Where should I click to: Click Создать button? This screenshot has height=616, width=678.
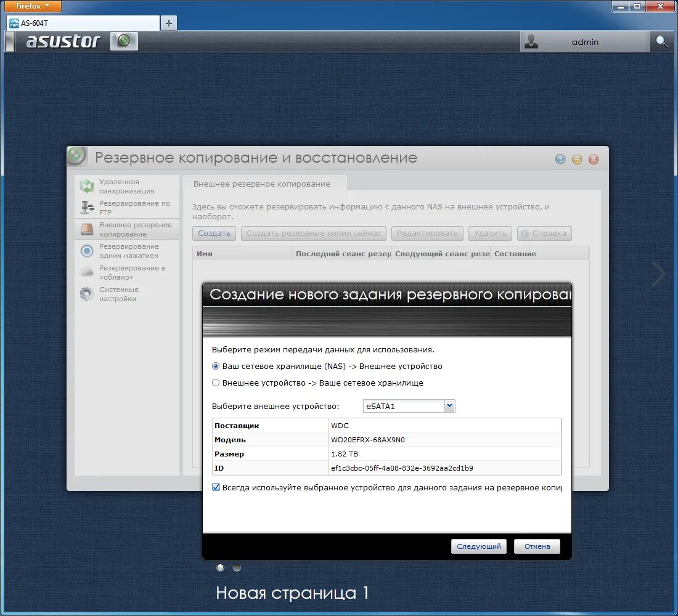(214, 233)
